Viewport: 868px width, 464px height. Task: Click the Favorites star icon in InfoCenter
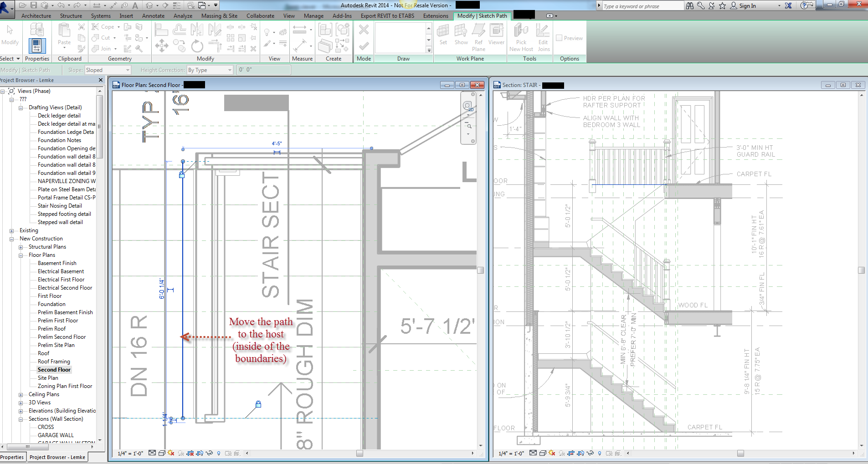click(x=722, y=5)
